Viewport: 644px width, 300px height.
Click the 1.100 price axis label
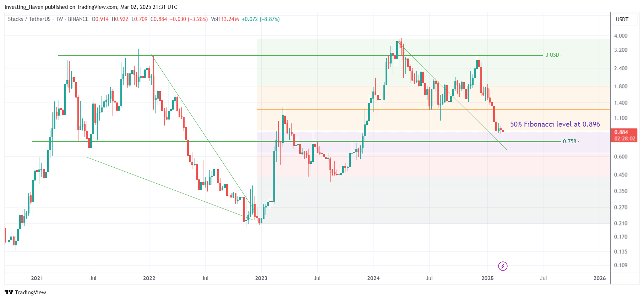621,118
